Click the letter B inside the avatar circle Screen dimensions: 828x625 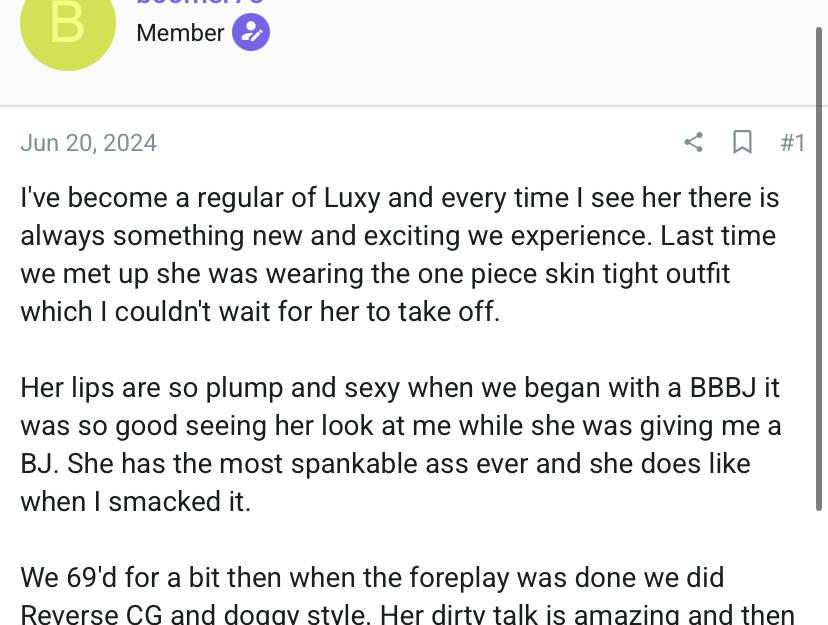tap(67, 23)
